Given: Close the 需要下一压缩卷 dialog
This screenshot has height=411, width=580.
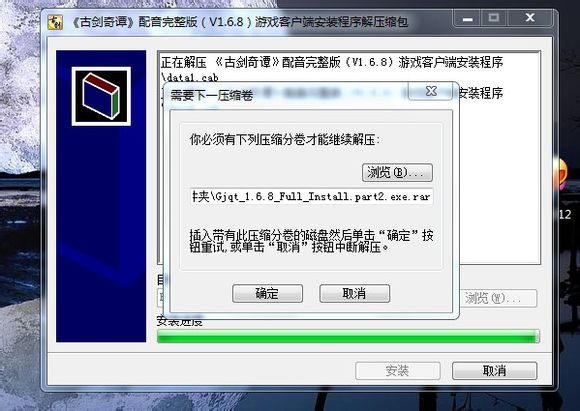Looking at the screenshot, I should pyautogui.click(x=431, y=91).
